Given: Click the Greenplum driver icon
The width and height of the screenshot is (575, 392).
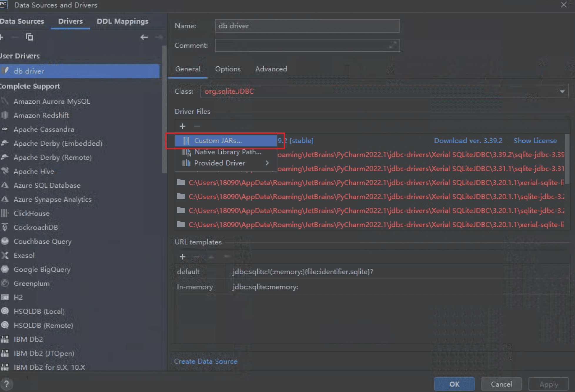Looking at the screenshot, I should coord(5,283).
